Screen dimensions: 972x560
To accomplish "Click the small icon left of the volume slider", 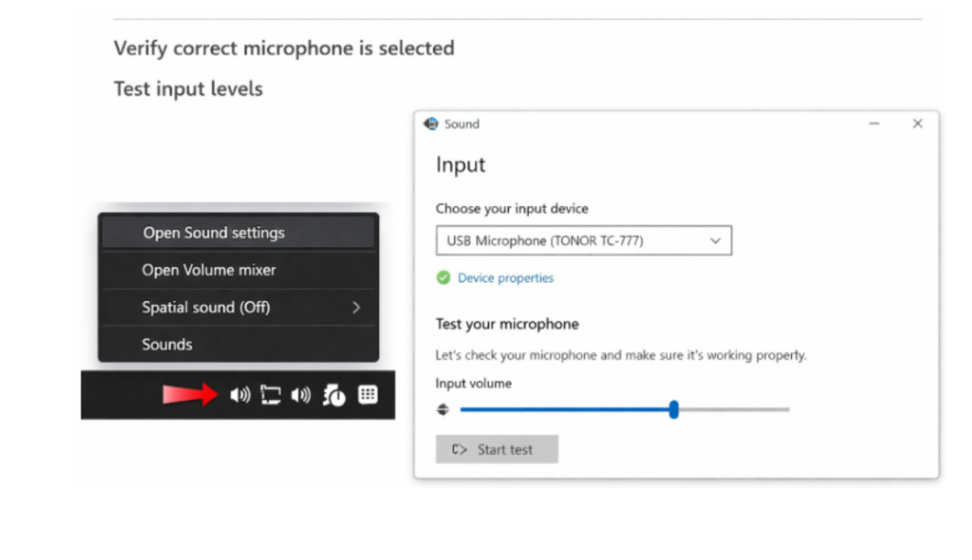I will (443, 409).
